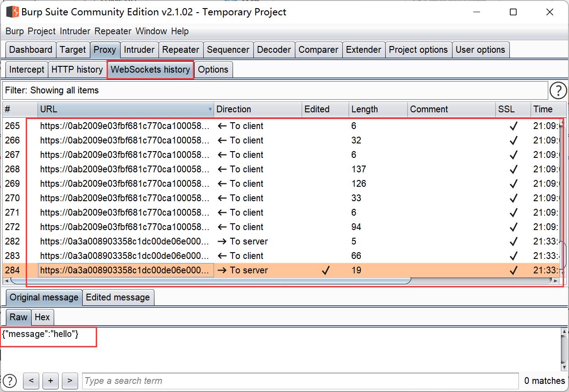Click the filter help question mark icon
Screen dimensions: 569x392
pyautogui.click(x=558, y=91)
